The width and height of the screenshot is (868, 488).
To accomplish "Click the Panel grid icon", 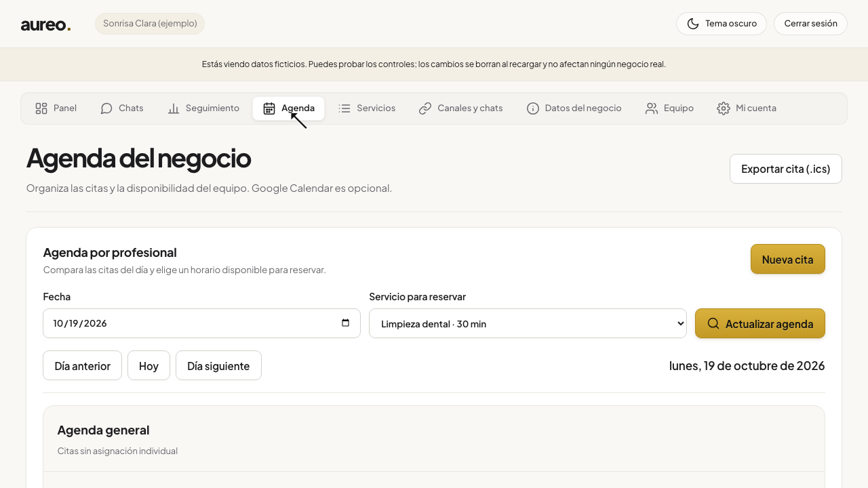I will 41,108.
